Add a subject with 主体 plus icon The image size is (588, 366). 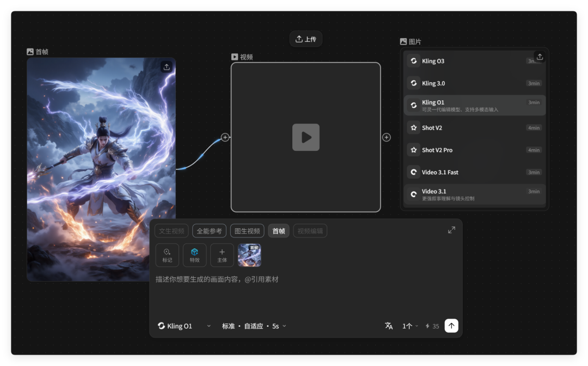pos(222,255)
